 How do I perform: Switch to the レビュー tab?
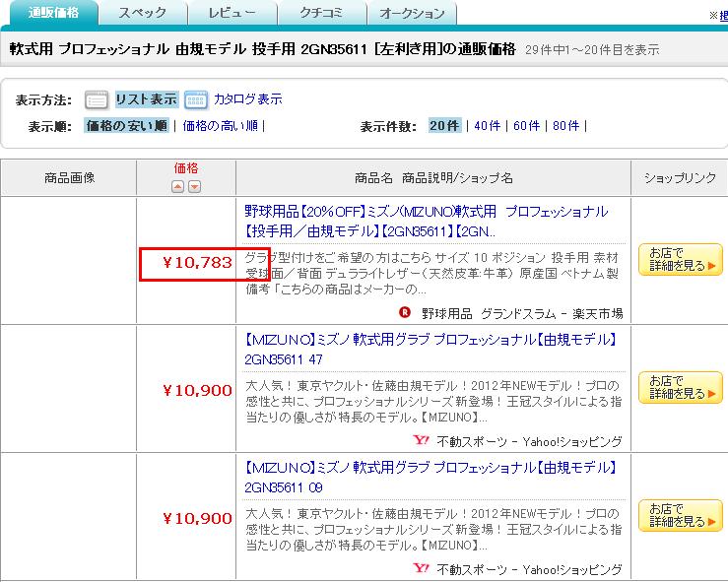tap(232, 13)
